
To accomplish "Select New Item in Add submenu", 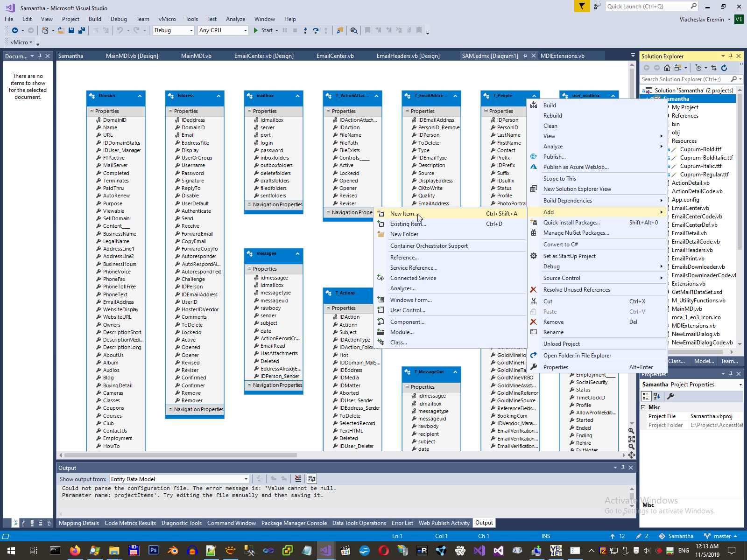I will [451, 214].
